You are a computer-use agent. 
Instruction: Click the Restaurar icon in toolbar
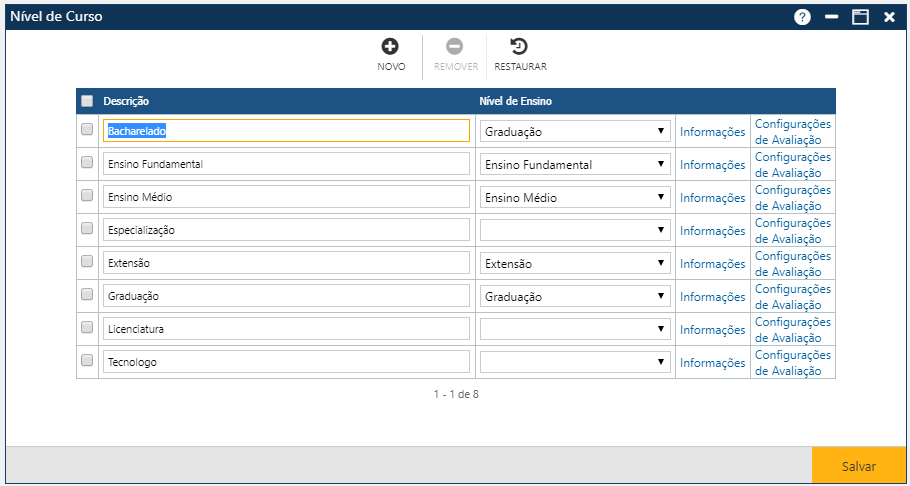pyautogui.click(x=520, y=46)
